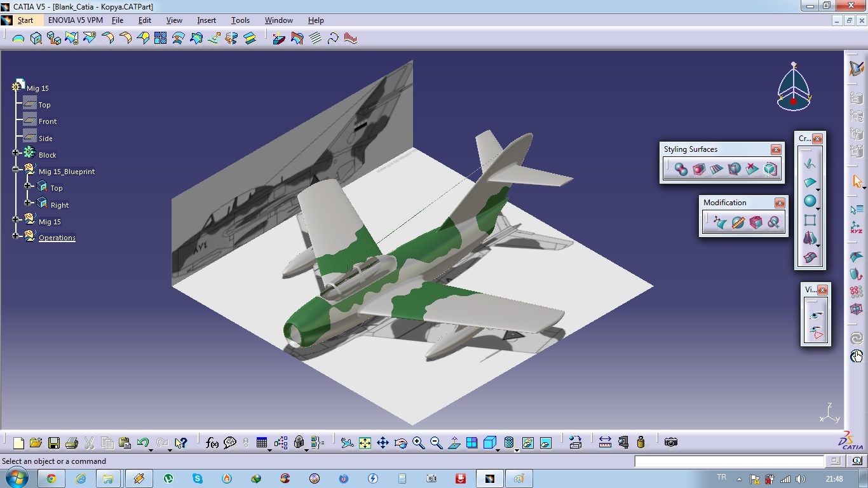Print using the printer icon
Viewport: 868px width, 488px height.
tap(71, 443)
